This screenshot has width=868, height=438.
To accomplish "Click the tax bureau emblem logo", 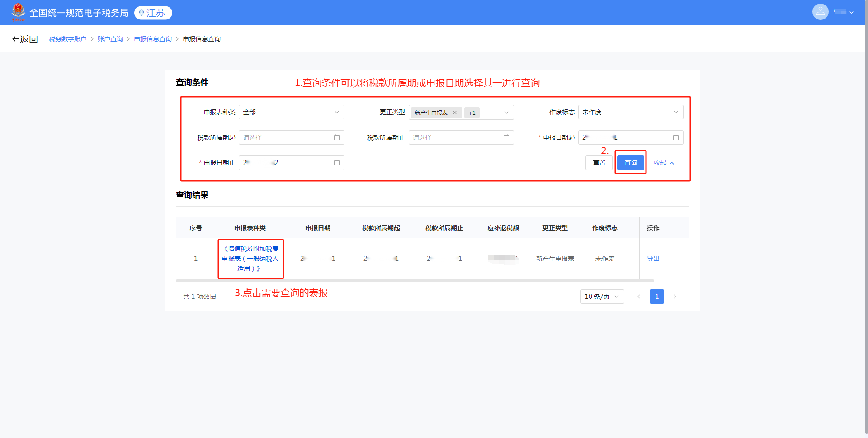I will click(x=18, y=12).
